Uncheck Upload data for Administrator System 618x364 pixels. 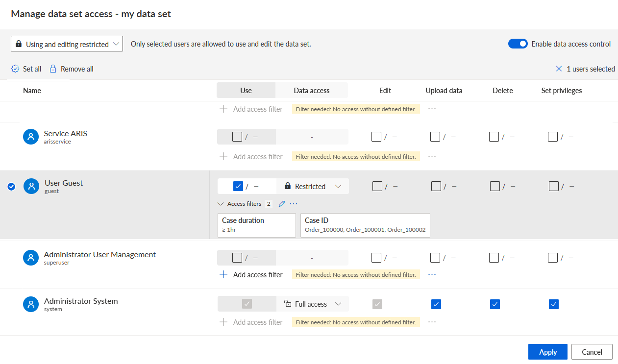436,304
